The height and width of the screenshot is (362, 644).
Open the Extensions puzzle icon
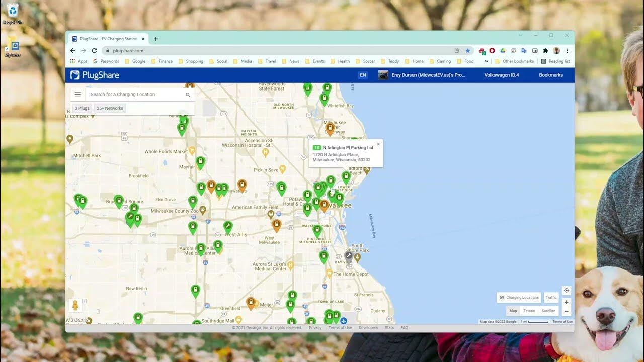(545, 51)
